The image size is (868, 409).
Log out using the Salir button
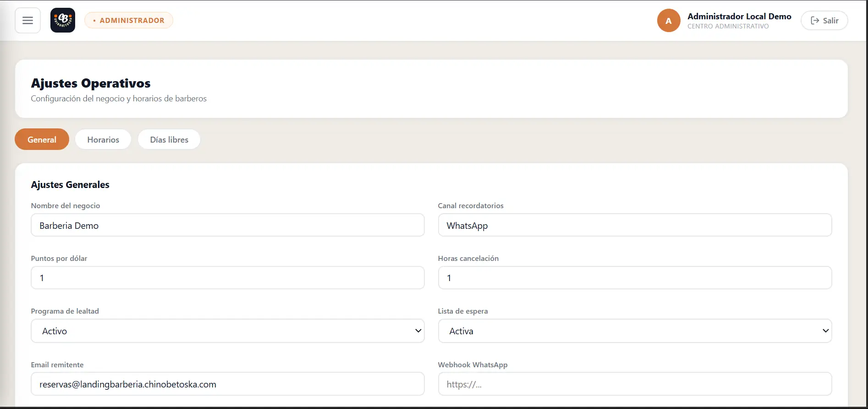pyautogui.click(x=824, y=21)
